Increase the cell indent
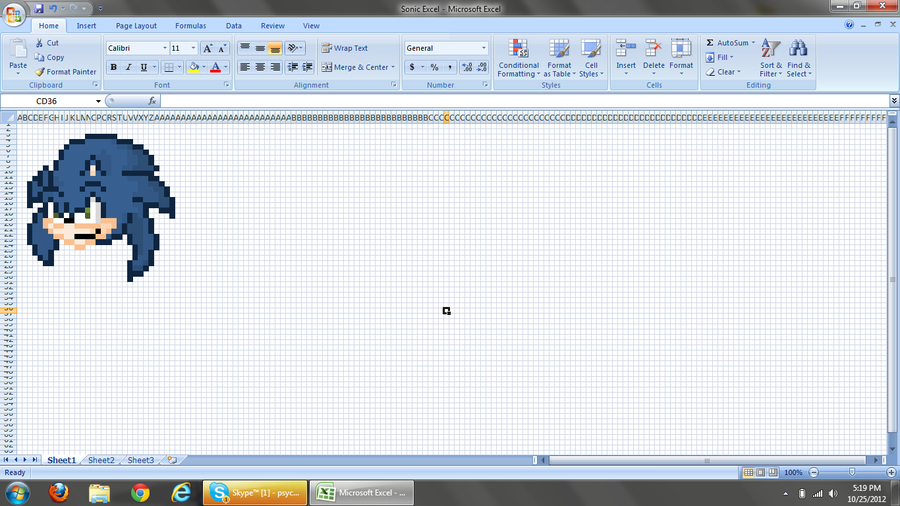 308,67
